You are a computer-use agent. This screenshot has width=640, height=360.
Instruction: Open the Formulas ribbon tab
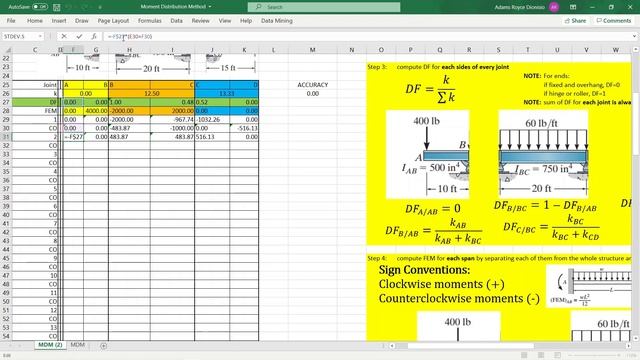150,20
